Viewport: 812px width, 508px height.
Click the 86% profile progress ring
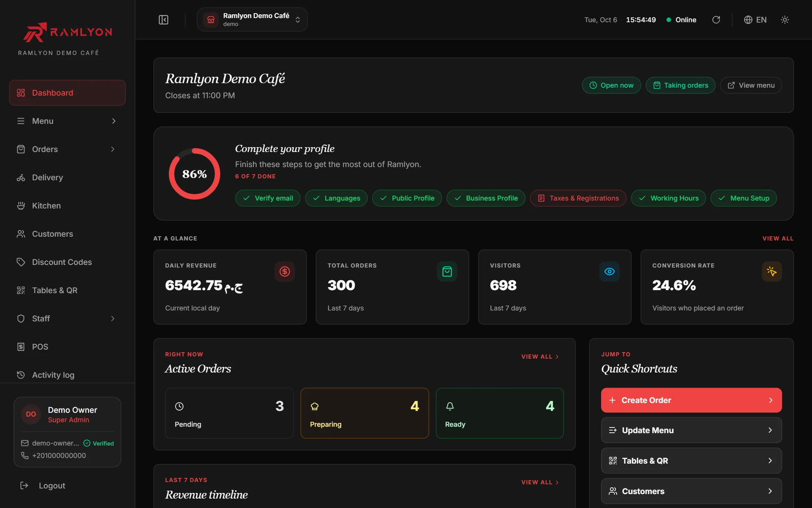(x=194, y=174)
